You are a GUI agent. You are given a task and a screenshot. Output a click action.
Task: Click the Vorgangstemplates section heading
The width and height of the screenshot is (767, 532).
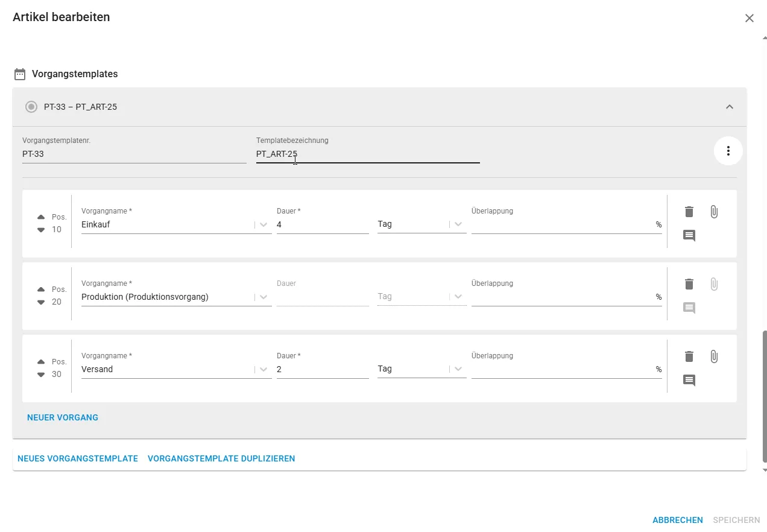[75, 74]
